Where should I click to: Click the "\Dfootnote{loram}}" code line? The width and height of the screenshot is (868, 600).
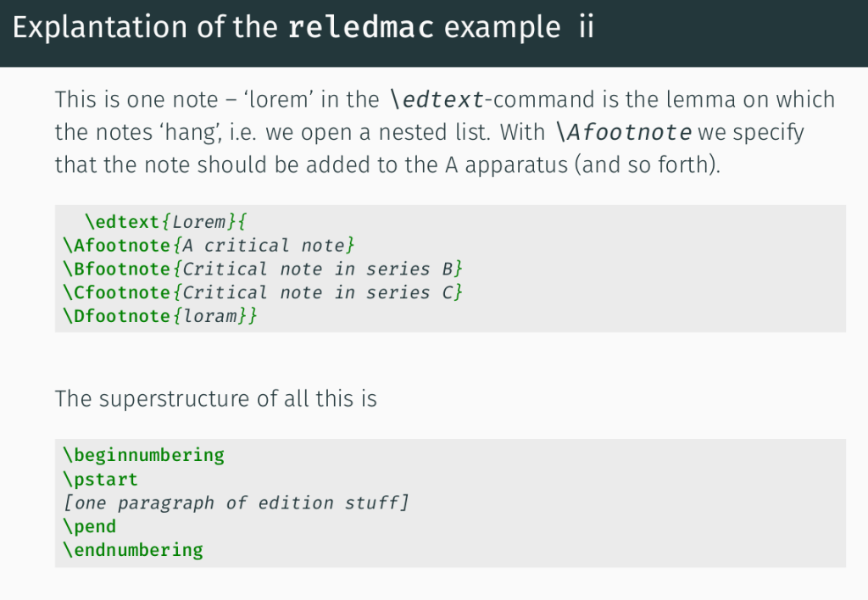159,316
